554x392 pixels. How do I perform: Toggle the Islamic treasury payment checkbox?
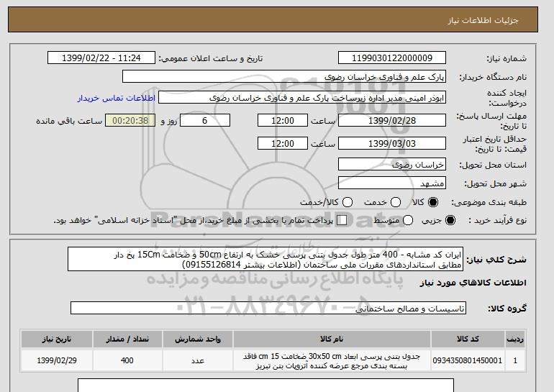click(x=342, y=220)
